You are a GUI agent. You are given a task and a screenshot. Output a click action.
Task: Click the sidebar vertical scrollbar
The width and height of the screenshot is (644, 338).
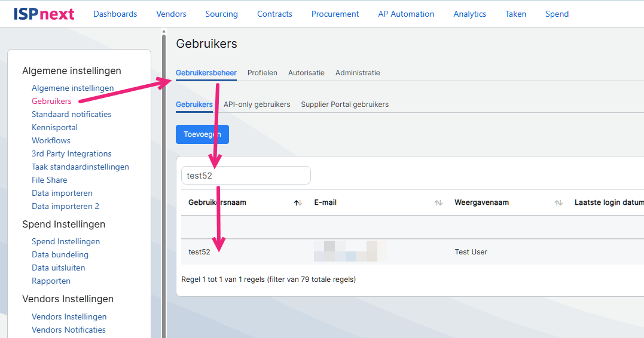pos(164,179)
